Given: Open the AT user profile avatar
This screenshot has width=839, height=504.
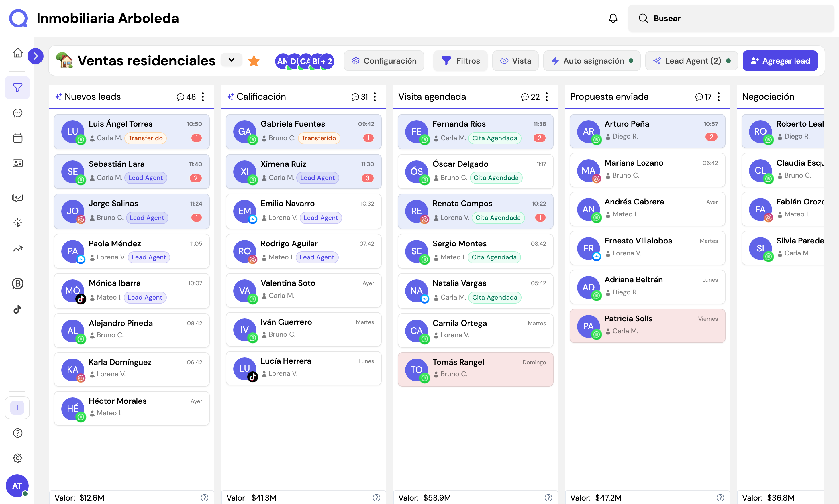Looking at the screenshot, I should point(17,486).
